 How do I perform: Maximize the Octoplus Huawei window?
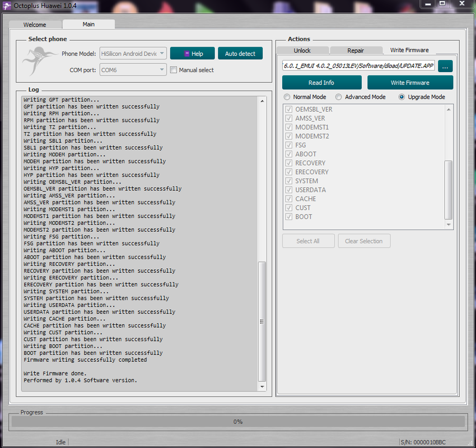[442, 4]
